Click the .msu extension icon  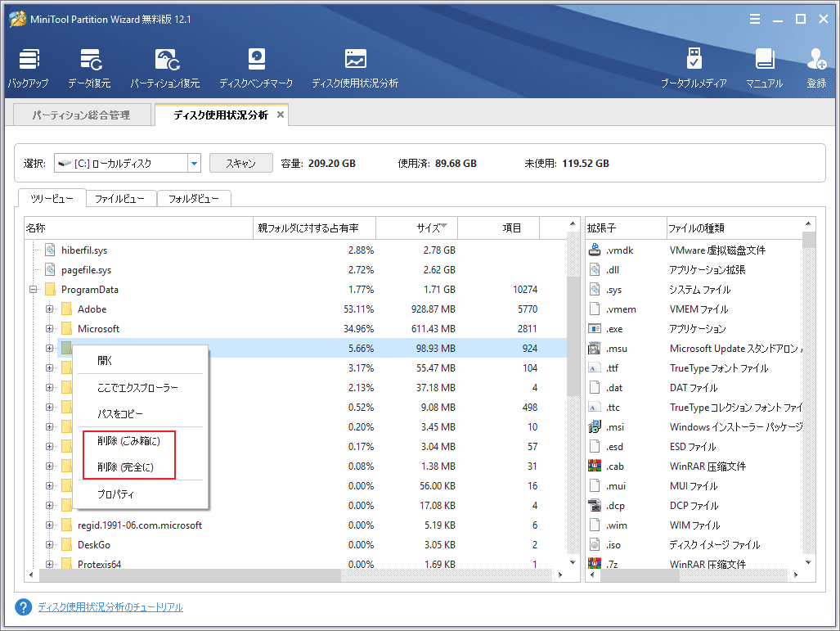[x=595, y=349]
